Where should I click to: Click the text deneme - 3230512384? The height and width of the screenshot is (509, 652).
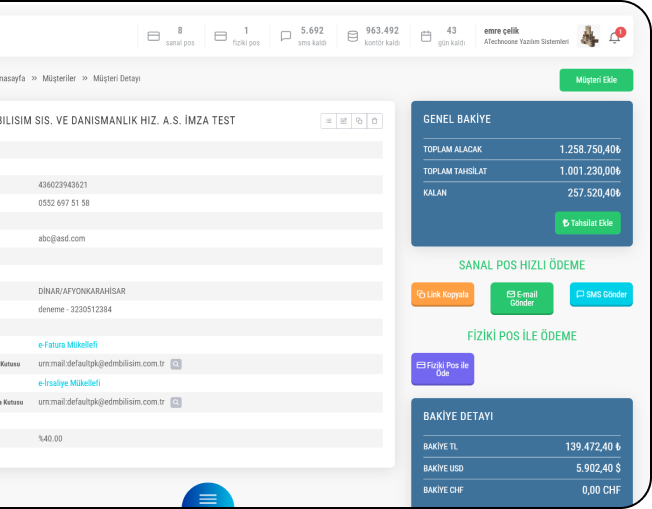75,309
